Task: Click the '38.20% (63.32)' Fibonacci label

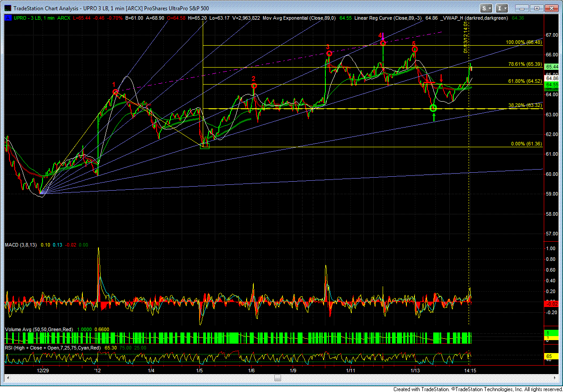Action: point(525,105)
